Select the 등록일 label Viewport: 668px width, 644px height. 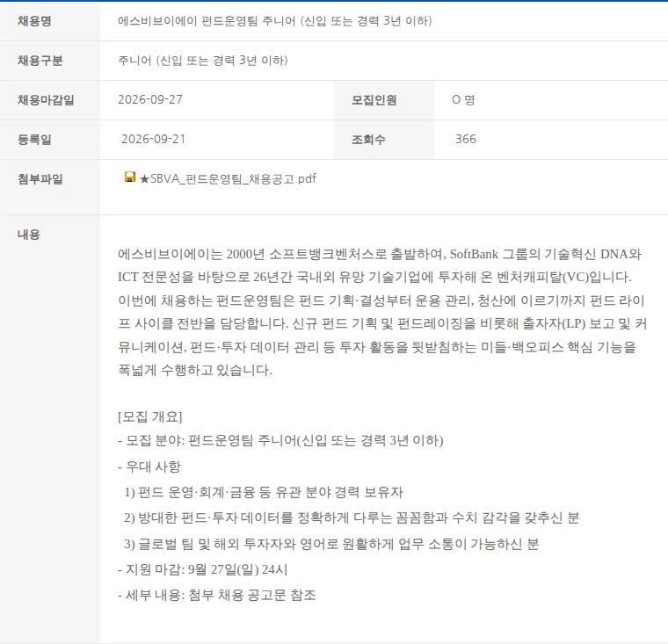point(34,140)
